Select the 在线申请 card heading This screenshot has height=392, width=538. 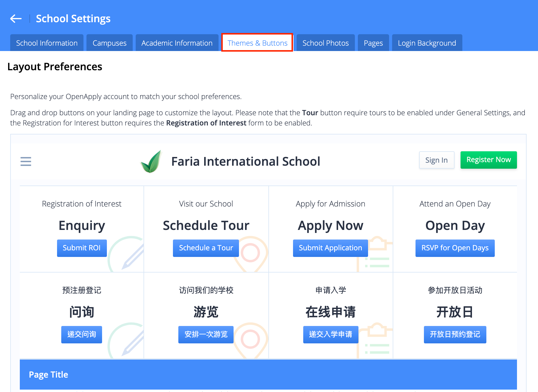pos(331,312)
